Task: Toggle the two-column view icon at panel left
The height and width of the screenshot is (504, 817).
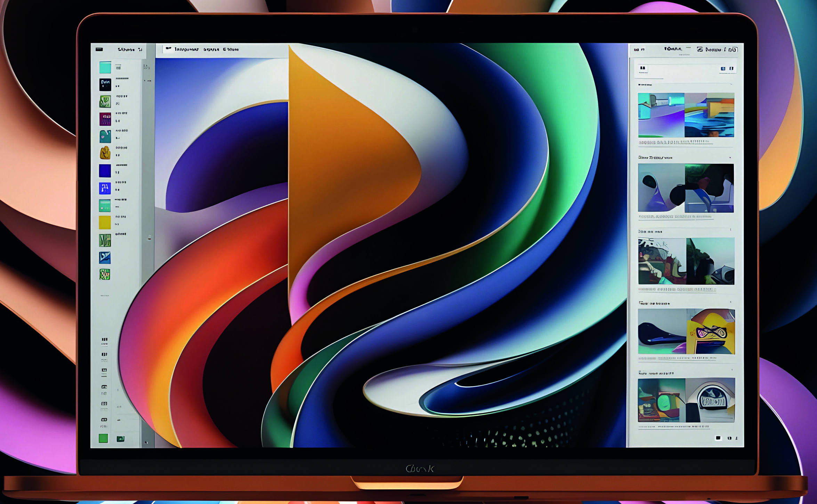Action: pyautogui.click(x=642, y=68)
